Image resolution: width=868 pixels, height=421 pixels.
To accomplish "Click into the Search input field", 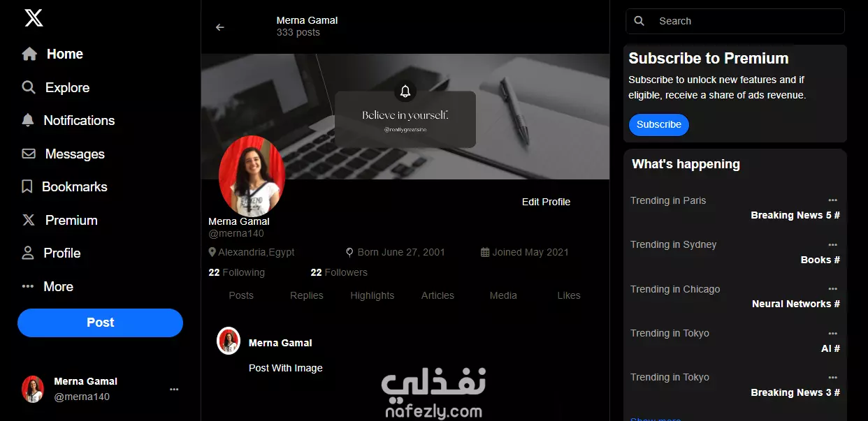I will click(735, 21).
